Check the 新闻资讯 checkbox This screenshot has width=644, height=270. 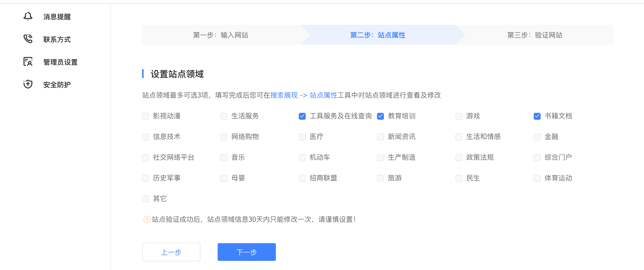point(380,137)
